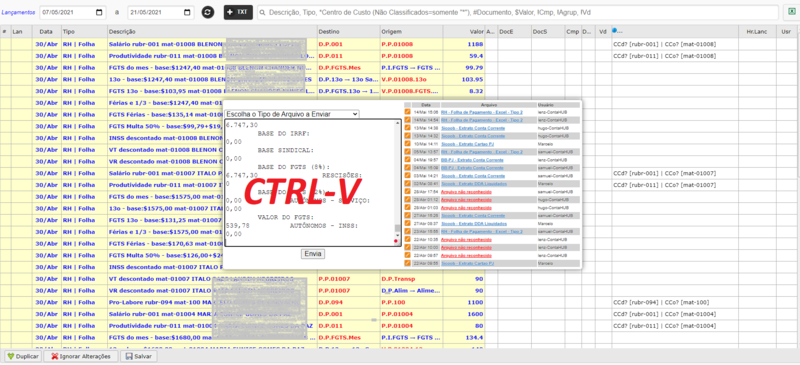Image resolution: width=800 pixels, height=365 pixels.
Task: Click the start date field 07/05/2021
Action: pyautogui.click(x=73, y=12)
